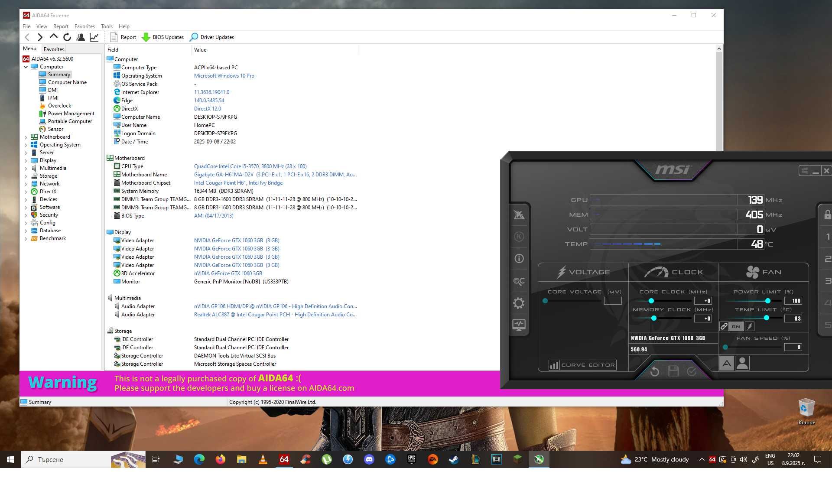The height and width of the screenshot is (504, 832).
Task: Expand the Network tree node
Action: pos(26,184)
